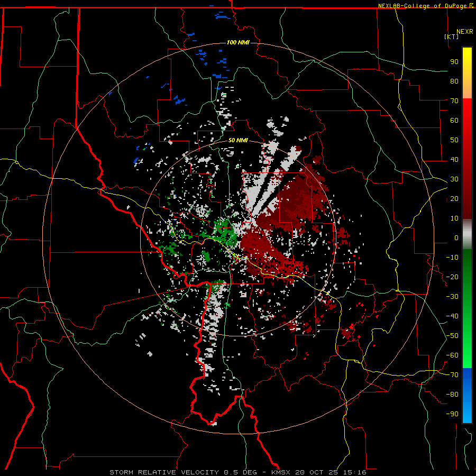Click the 20 value on velocity scale
Screen dimensions: 476x476
[454, 199]
